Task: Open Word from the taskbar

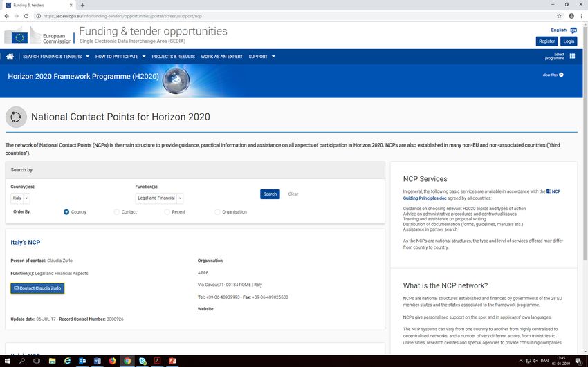Action: click(97, 361)
